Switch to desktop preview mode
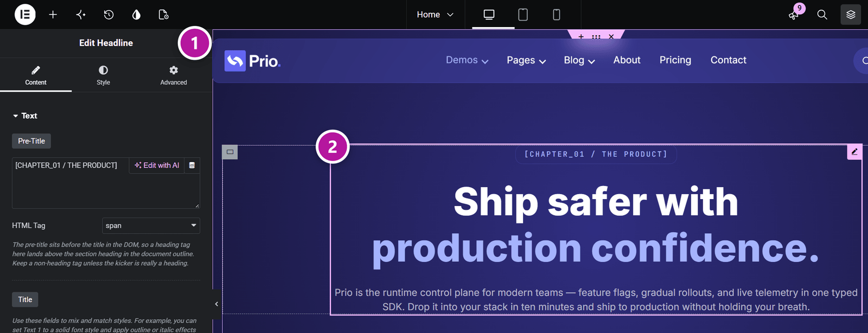The height and width of the screenshot is (333, 868). coord(489,15)
